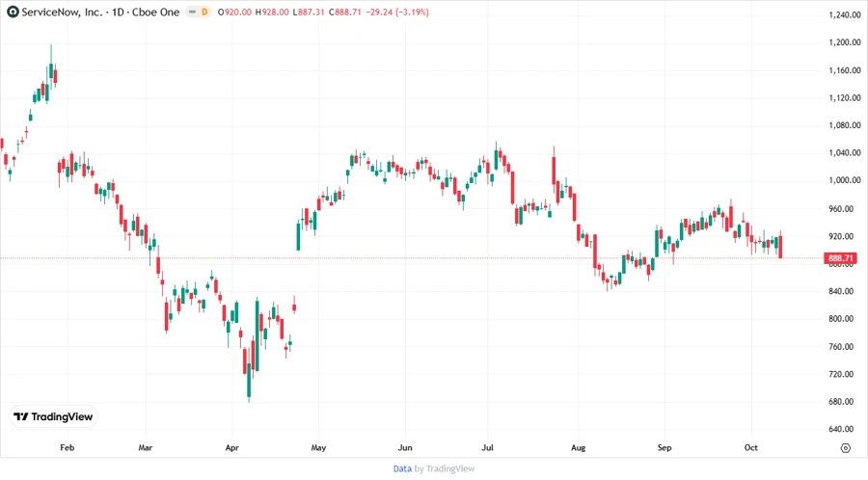Click the 640.00 price scale label
Image resolution: width=868 pixels, height=480 pixels.
(x=843, y=430)
